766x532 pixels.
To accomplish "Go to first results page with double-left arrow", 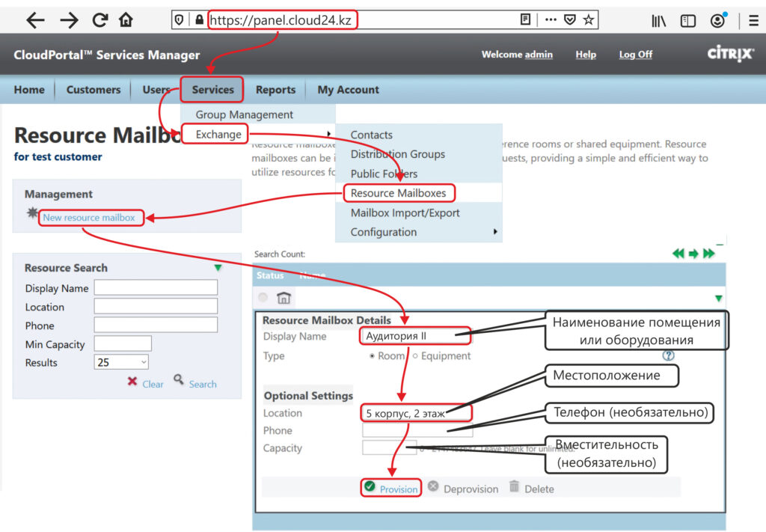I will [x=678, y=254].
